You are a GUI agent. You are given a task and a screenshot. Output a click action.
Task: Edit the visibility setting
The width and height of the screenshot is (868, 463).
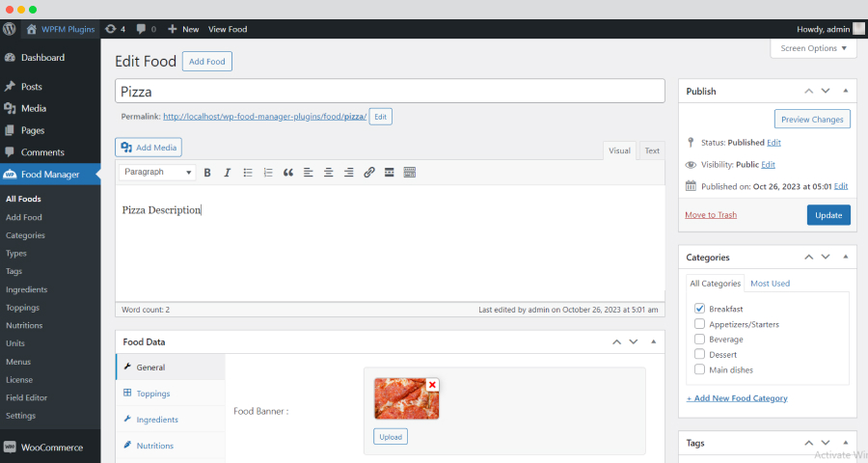[768, 165]
